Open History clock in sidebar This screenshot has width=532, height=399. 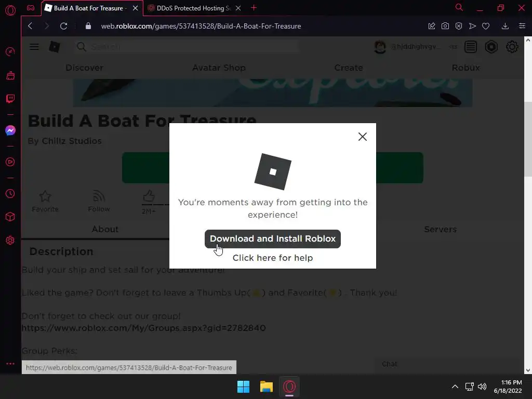click(x=10, y=193)
